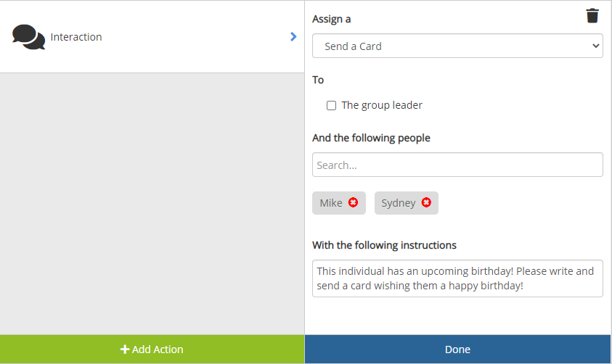Open the Send a Card dropdown
This screenshot has width=612, height=364.
coord(457,46)
